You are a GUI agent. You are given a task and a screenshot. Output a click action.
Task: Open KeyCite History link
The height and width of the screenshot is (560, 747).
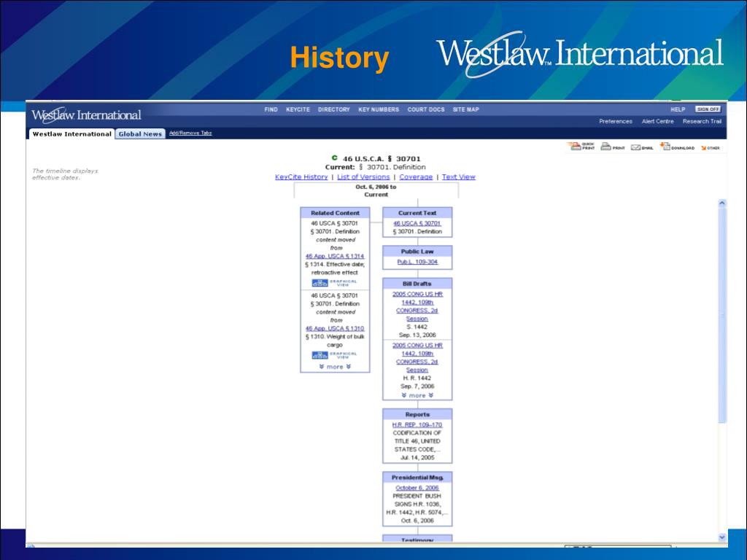(x=301, y=176)
